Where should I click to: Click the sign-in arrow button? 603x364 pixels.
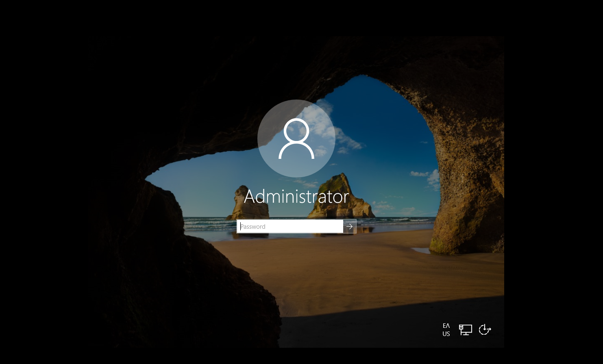click(x=350, y=227)
